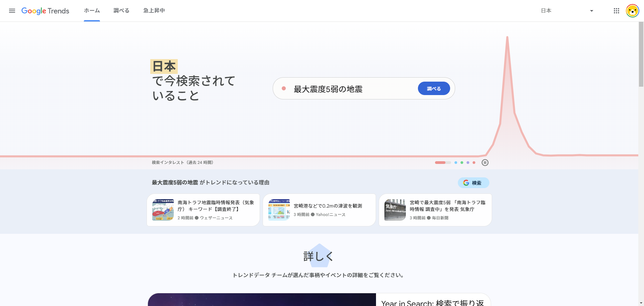
Task: Click the Google G search icon
Action: point(466,183)
